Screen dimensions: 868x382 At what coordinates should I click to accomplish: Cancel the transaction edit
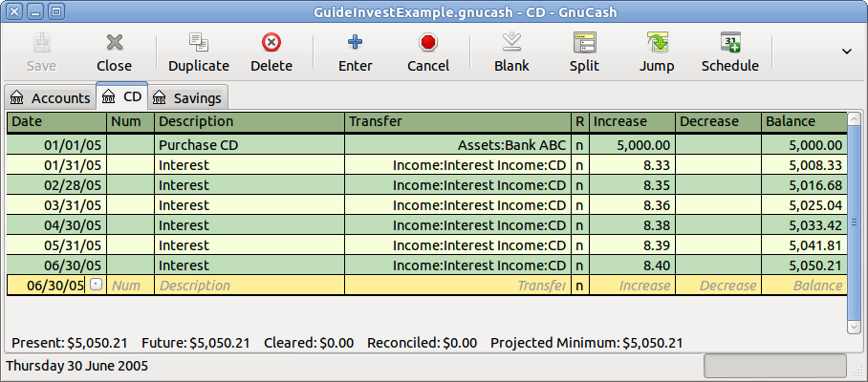pyautogui.click(x=427, y=52)
